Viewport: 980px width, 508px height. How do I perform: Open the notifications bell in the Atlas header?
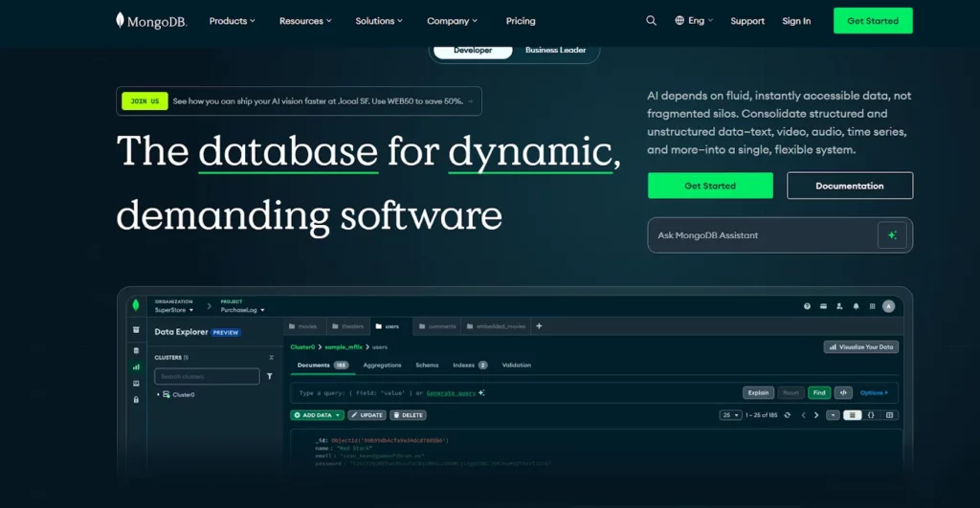[x=856, y=306]
